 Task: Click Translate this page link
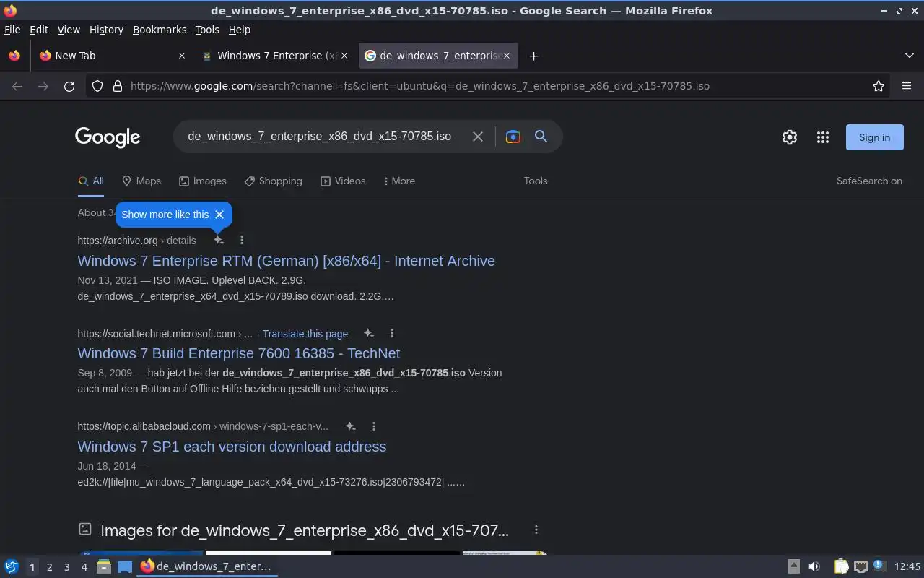tap(305, 334)
